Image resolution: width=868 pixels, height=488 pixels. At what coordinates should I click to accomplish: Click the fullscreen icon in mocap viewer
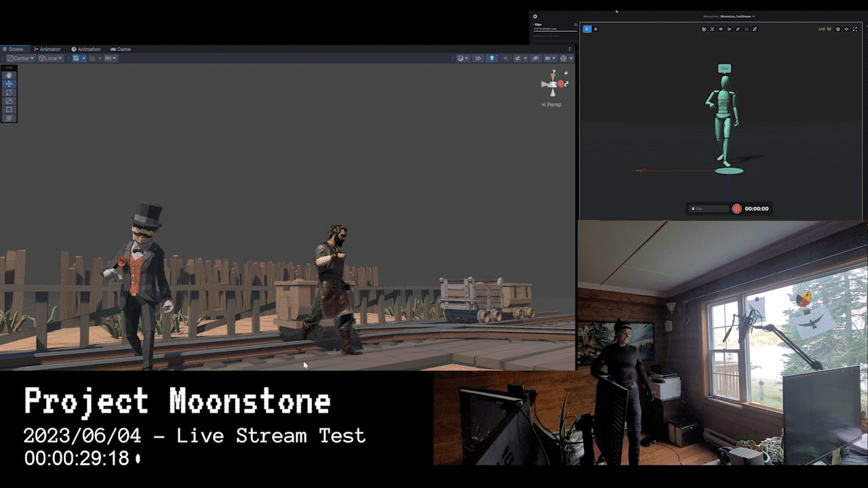855,29
